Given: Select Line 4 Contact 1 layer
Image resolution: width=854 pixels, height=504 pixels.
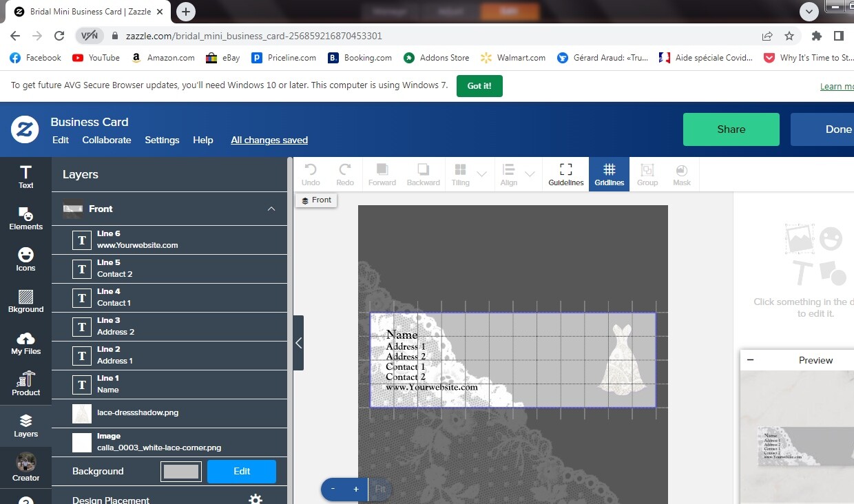Looking at the screenshot, I should tap(169, 297).
